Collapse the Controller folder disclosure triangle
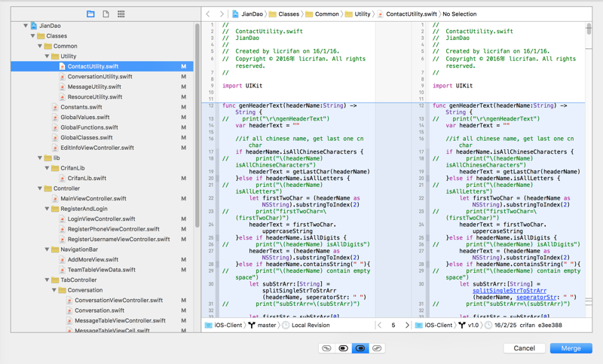The height and width of the screenshot is (364, 603). pos(40,188)
